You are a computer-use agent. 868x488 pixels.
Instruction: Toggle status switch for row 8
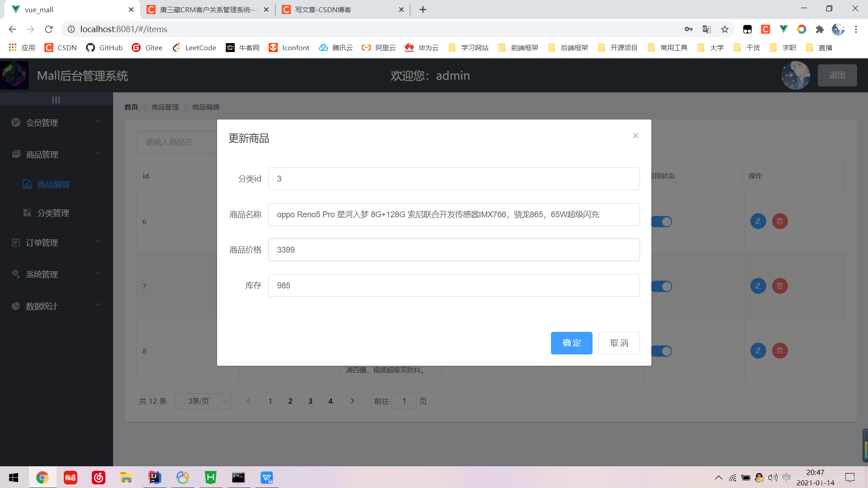[662, 351]
